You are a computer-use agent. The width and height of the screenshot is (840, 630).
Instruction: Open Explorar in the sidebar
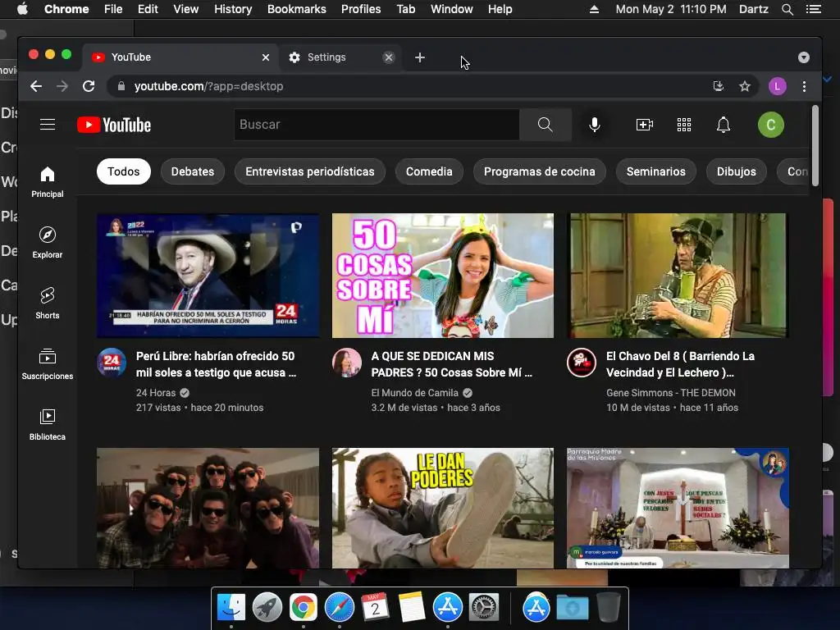[x=48, y=243]
